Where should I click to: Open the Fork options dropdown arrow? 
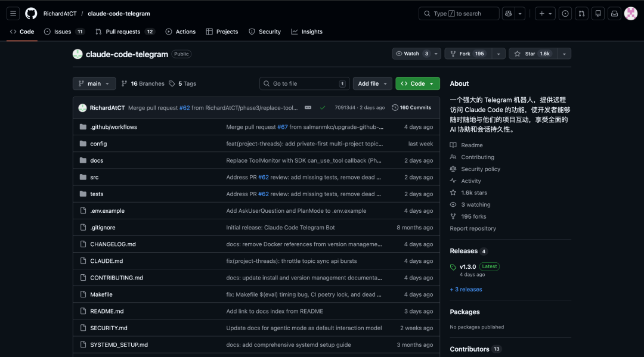498,54
